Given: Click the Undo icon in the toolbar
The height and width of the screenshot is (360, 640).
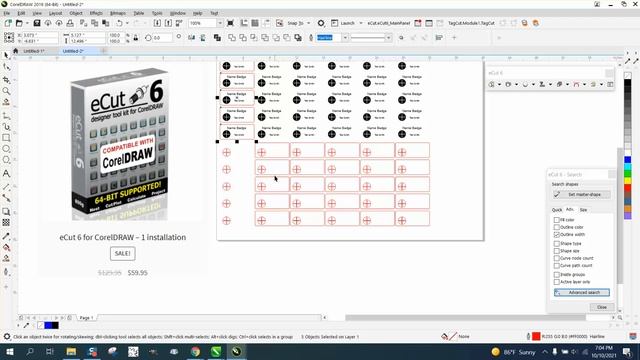Looking at the screenshot, I should tap(119, 23).
